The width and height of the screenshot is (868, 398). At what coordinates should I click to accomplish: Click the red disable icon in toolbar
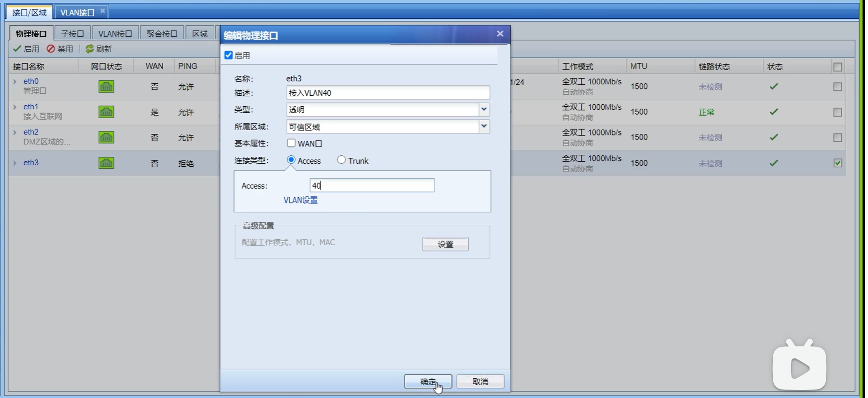coord(51,49)
